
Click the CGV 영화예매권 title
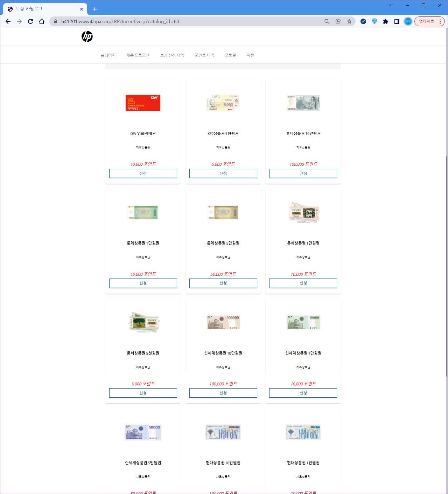[143, 133]
